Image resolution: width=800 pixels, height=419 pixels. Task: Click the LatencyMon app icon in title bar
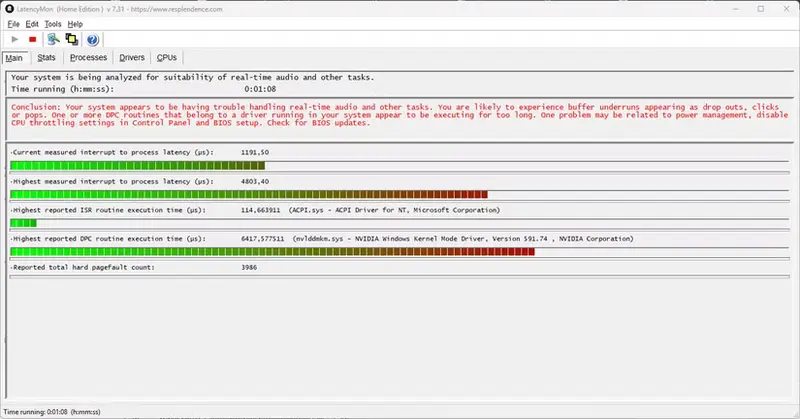(10, 8)
